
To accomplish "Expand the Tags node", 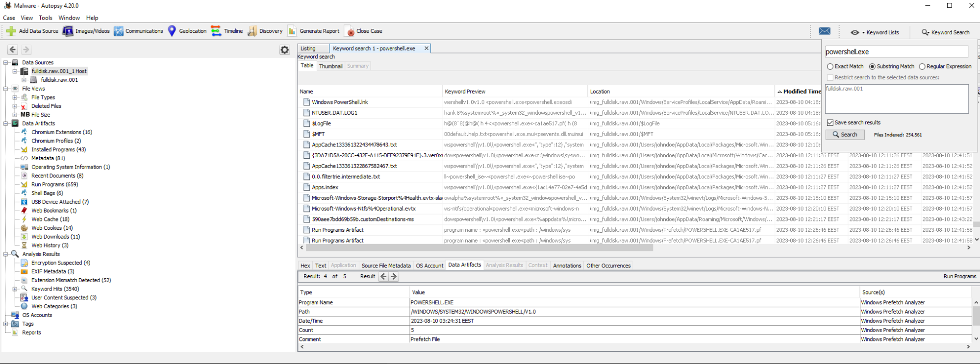I will [6, 324].
